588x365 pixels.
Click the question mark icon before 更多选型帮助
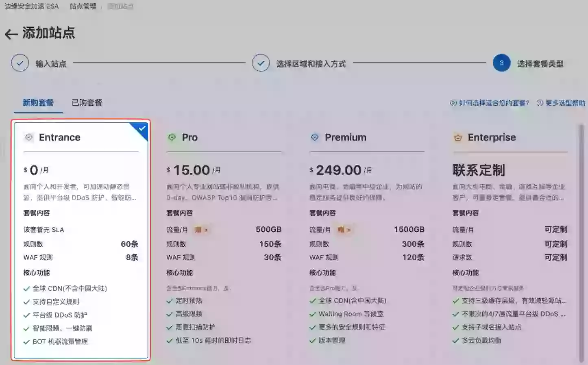(x=539, y=103)
